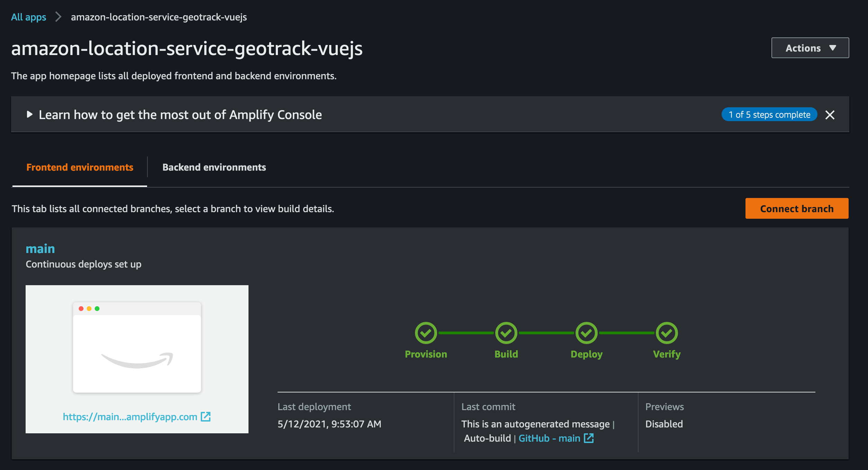
Task: Go to All apps breadcrumb link
Action: [28, 17]
